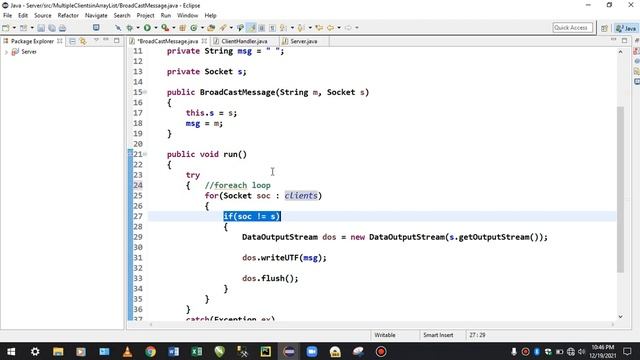Click the editor scroll down arrow
The image size is (640, 360).
(620, 317)
